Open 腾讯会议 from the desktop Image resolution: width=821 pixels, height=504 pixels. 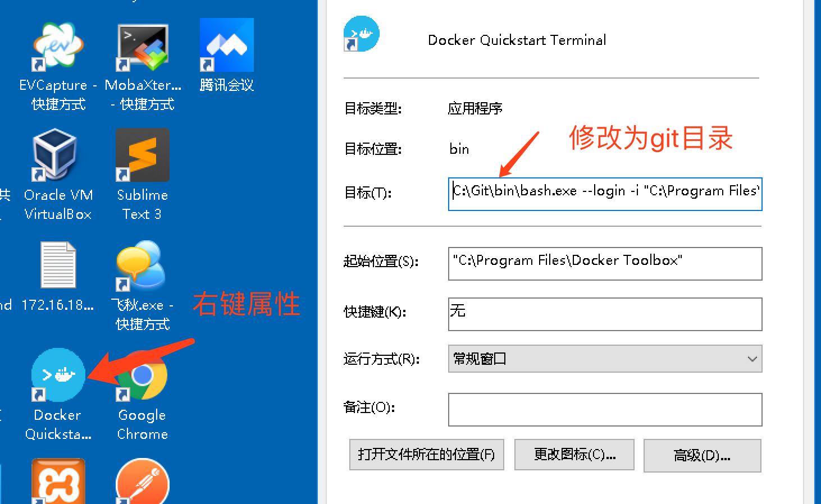tap(226, 44)
